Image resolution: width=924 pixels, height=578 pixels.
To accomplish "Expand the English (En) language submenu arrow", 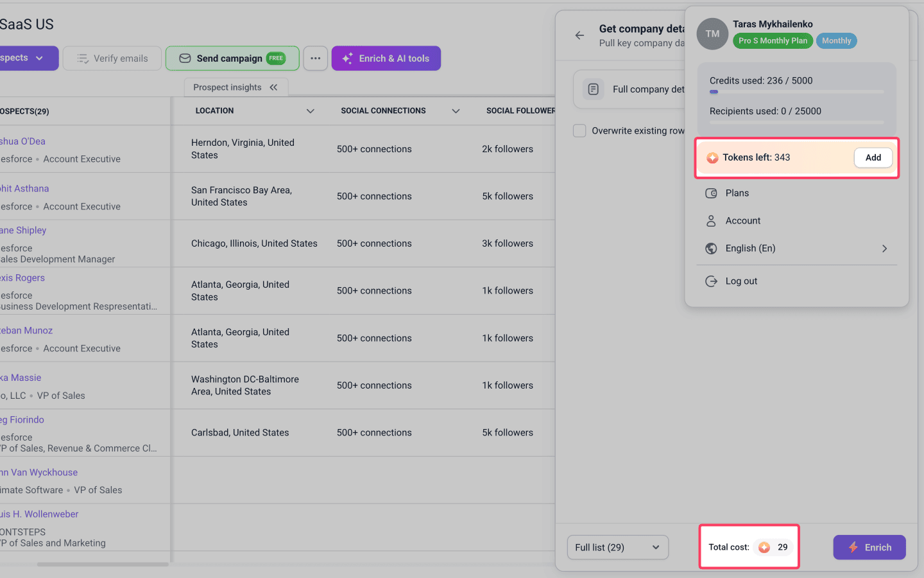I will 884,249.
